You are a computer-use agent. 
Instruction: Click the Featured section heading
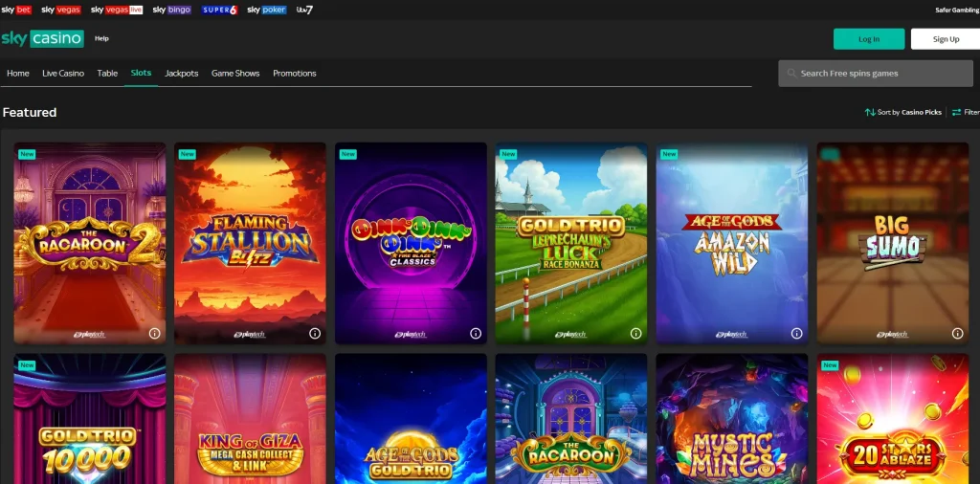[x=30, y=113]
